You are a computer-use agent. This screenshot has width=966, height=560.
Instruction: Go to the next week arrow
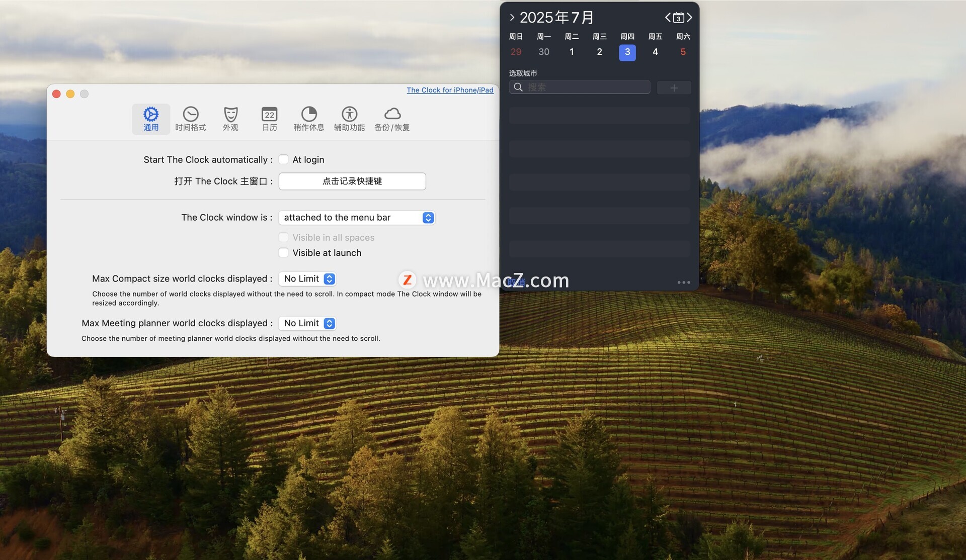pyautogui.click(x=689, y=18)
